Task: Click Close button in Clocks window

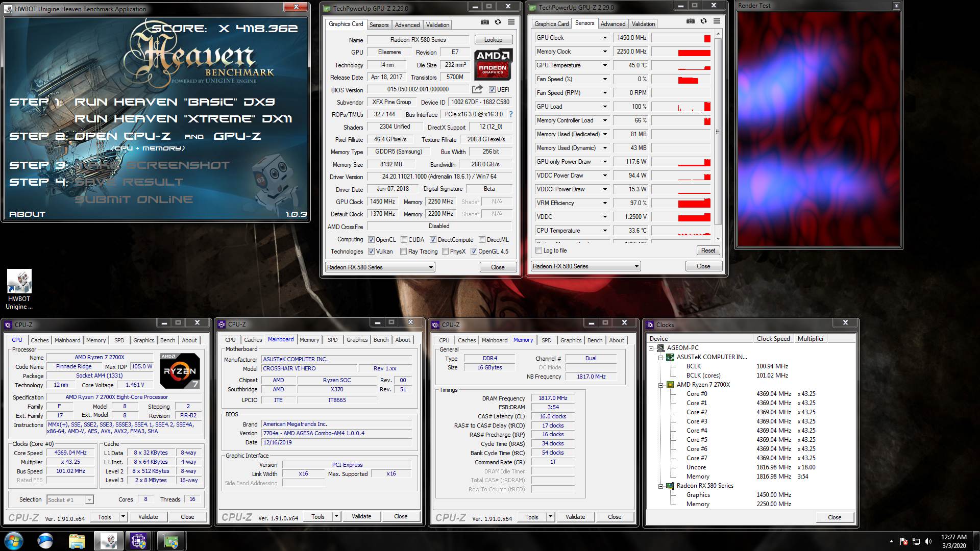Action: (835, 517)
